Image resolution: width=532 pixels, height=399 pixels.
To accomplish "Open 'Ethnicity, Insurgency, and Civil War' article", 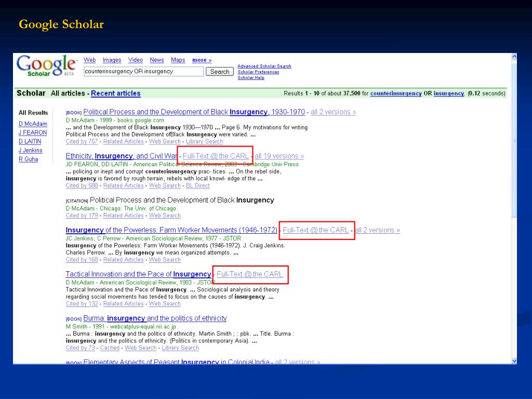I will coord(122,156).
